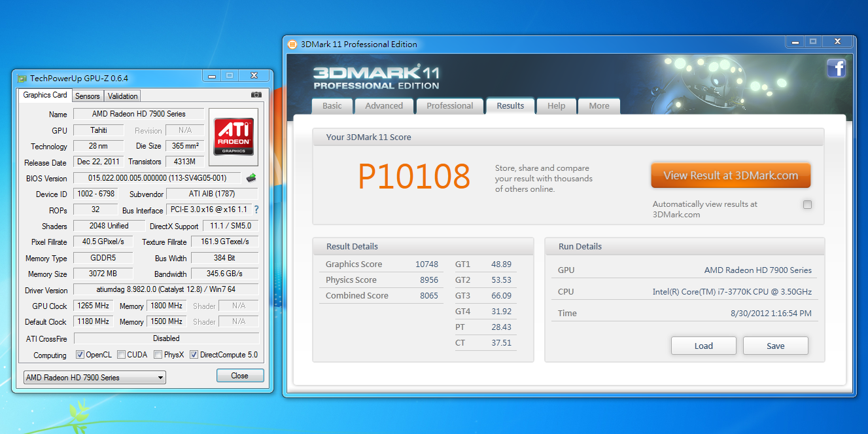Screen dimensions: 868x434
Task: Click the Combined Score value 8065
Action: pos(429,296)
